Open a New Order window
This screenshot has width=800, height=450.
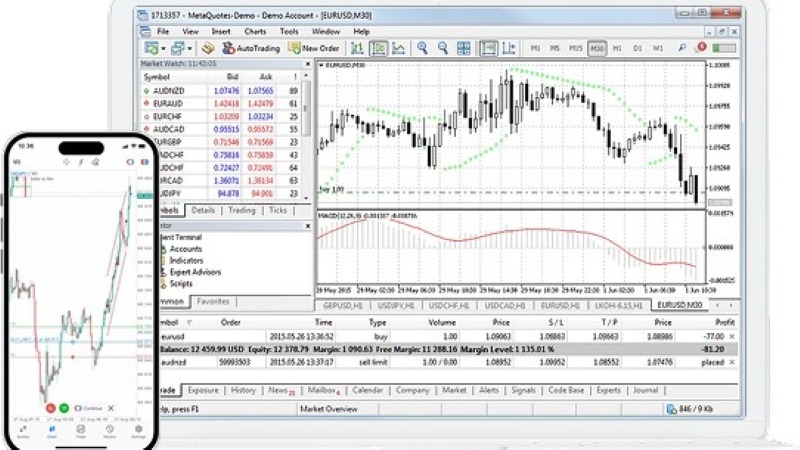314,48
